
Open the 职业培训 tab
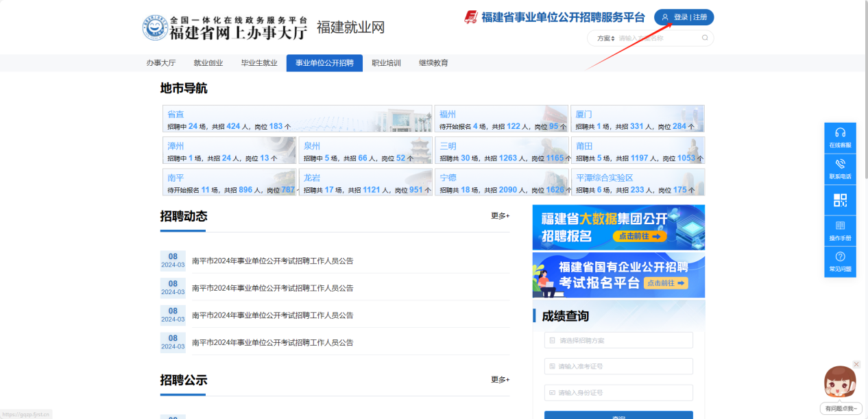[x=386, y=63]
